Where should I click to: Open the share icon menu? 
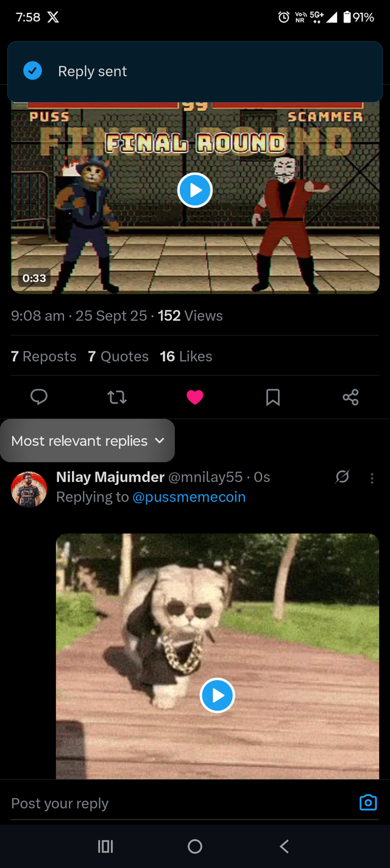[350, 398]
